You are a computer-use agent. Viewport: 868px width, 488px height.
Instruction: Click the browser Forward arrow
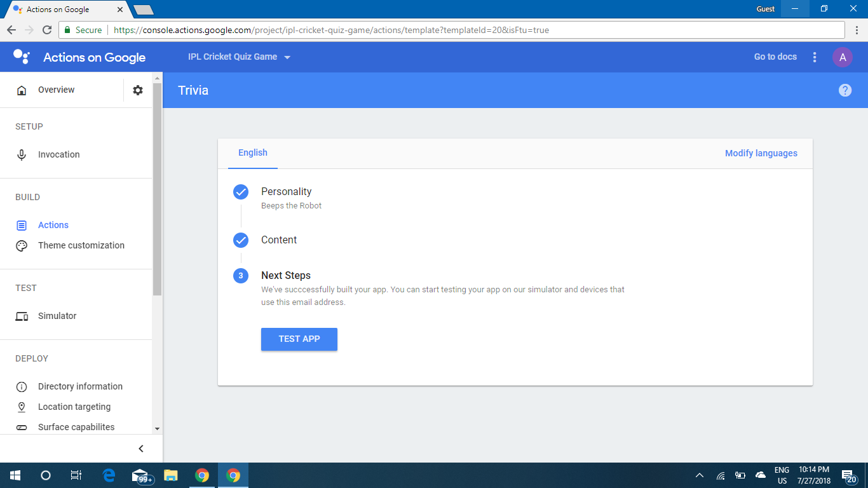point(29,30)
